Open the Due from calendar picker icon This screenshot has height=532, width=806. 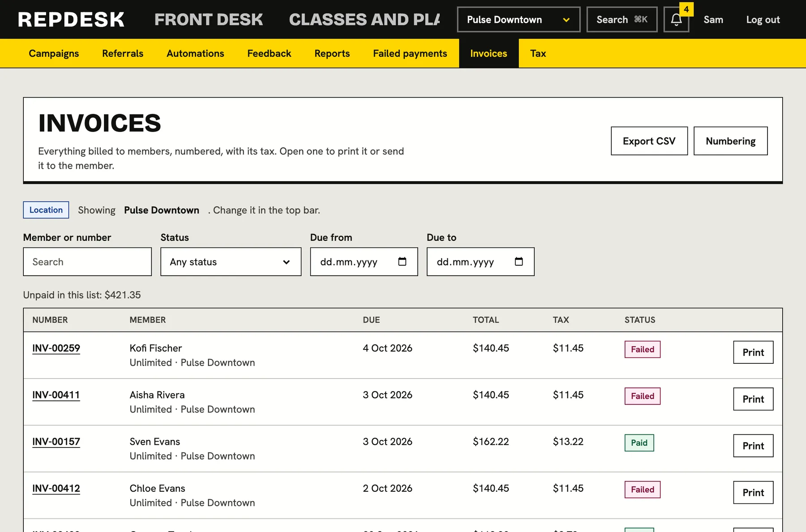coord(402,261)
